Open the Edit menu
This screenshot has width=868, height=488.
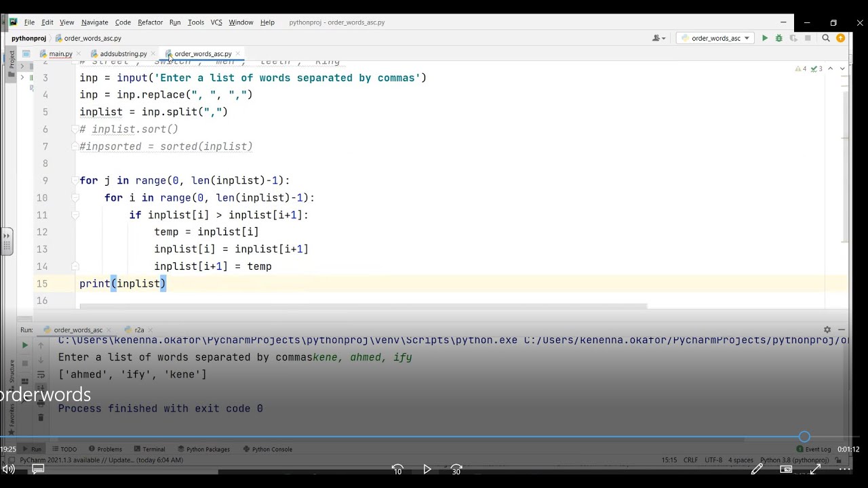(47, 22)
